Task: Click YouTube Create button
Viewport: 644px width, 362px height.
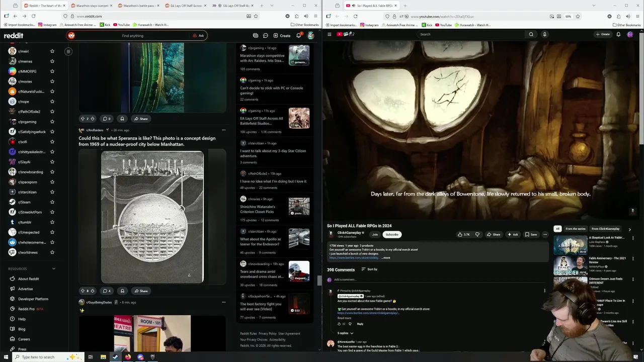Action: click(603, 34)
